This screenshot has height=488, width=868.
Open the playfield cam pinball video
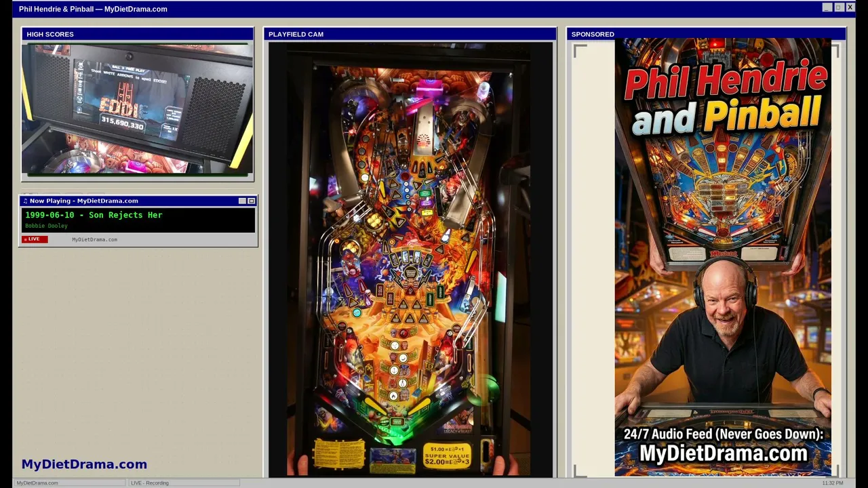pos(410,260)
